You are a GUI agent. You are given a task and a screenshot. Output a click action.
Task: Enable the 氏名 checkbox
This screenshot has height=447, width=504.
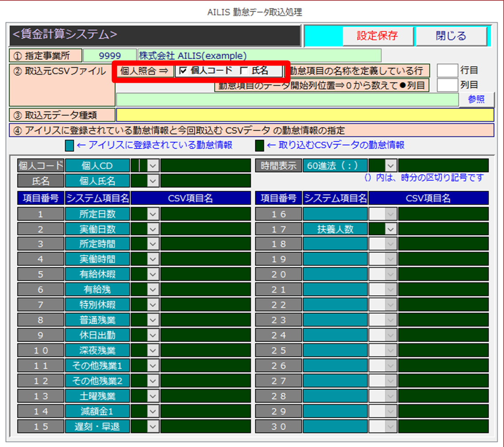pos(244,71)
